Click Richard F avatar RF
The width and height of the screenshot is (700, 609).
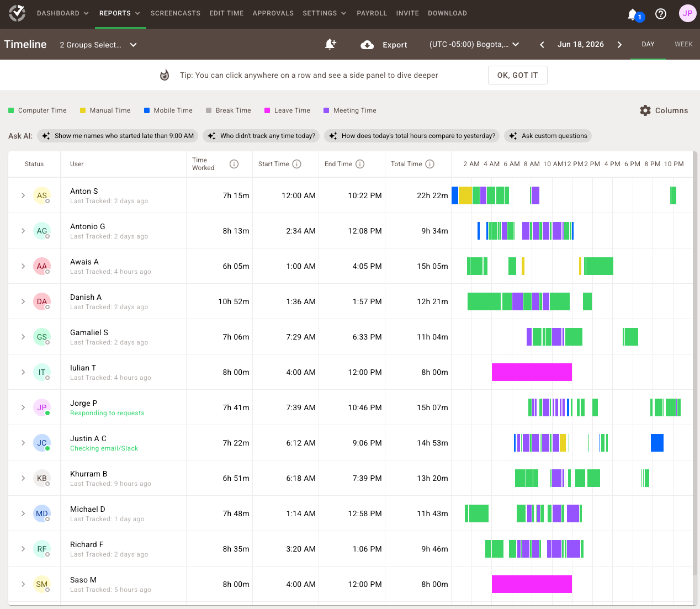coord(42,549)
